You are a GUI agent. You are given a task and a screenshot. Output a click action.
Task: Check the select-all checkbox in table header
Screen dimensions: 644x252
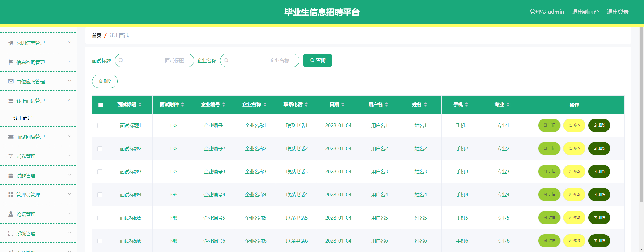click(x=100, y=105)
